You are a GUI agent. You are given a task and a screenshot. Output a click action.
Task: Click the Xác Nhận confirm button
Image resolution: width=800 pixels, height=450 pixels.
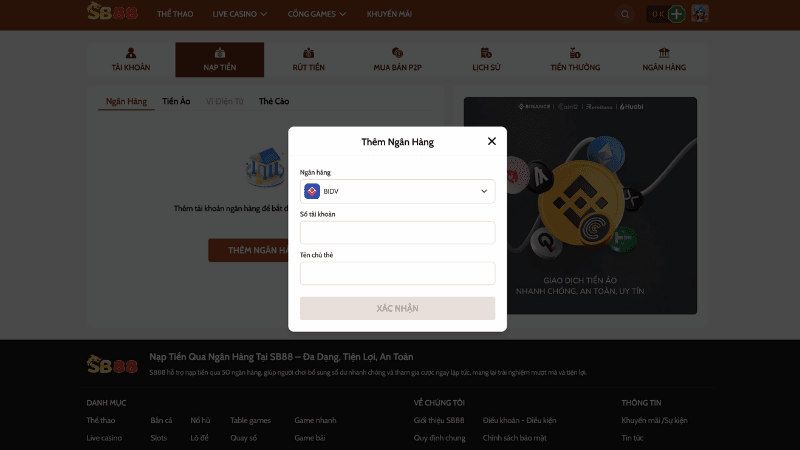click(x=397, y=308)
